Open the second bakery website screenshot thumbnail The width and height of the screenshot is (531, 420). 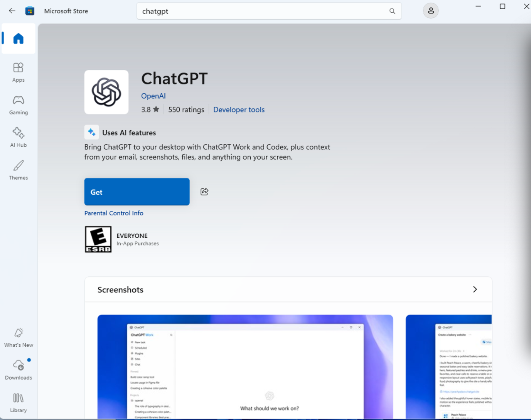(448, 367)
